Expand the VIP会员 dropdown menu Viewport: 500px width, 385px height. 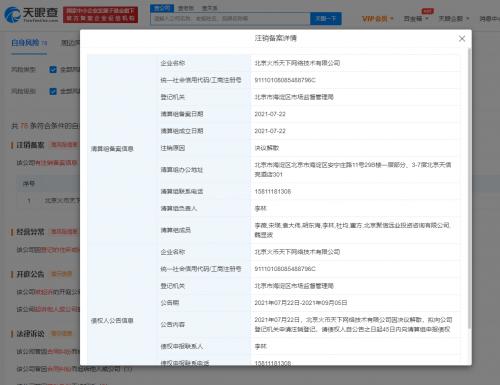pos(378,19)
